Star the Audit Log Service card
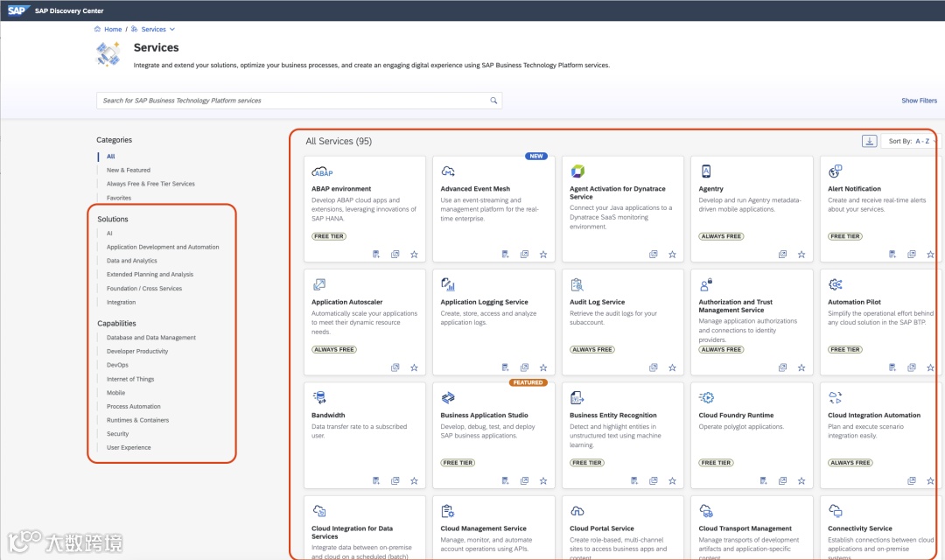Screen dimensions: 945x560 point(672,367)
